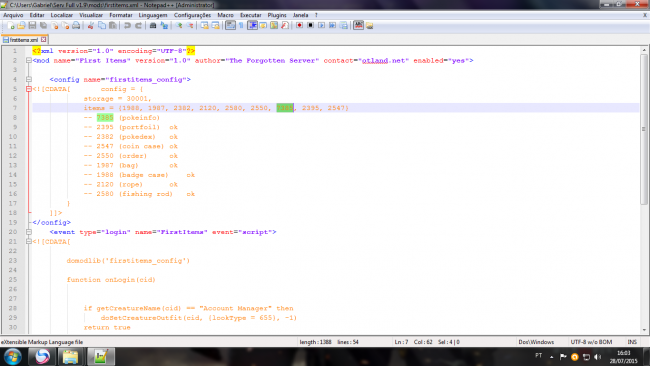Click line number 23 in the margin
This screenshot has width=650, height=366.
tap(13, 261)
